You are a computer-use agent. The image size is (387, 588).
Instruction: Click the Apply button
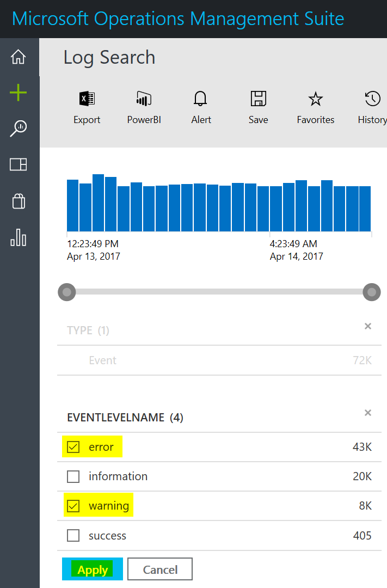coord(92,569)
